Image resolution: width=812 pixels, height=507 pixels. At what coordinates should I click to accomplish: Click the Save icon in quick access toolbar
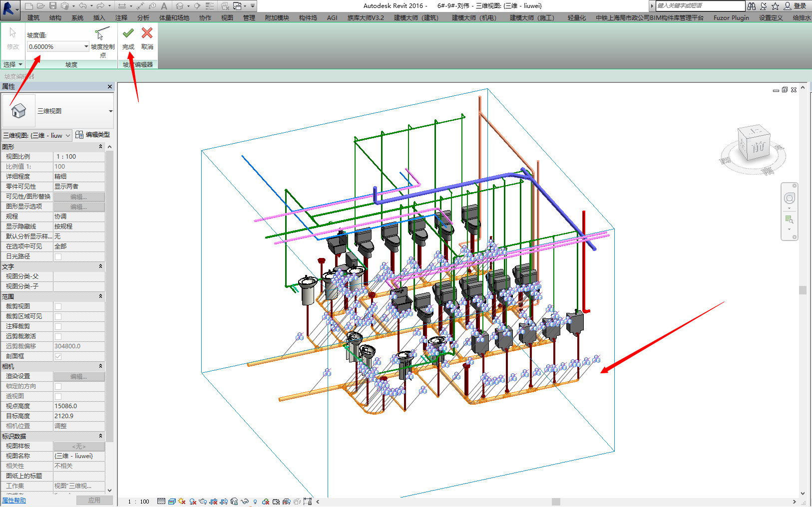(53, 6)
